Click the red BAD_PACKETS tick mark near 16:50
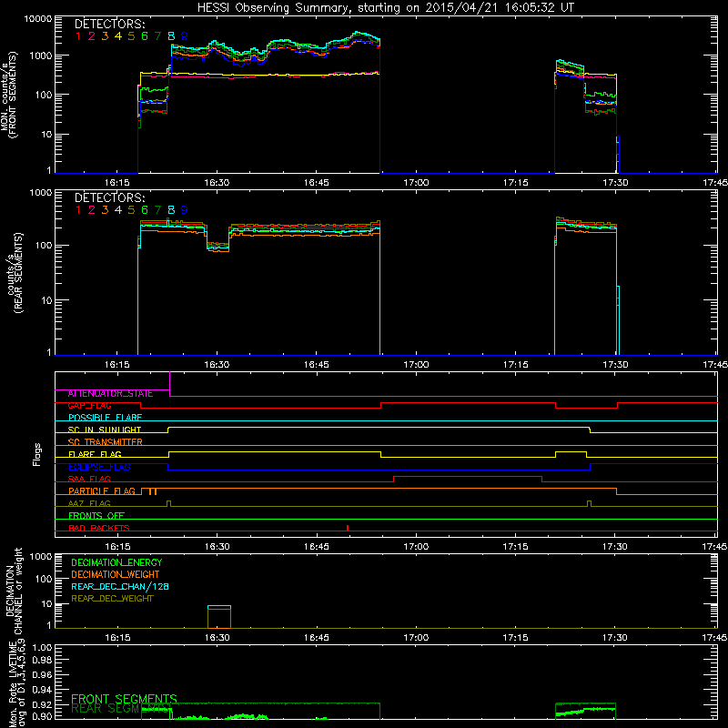 (348, 528)
